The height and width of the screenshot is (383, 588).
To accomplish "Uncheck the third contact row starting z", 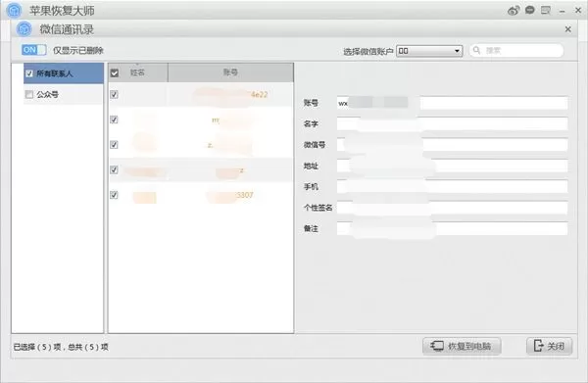I will click(x=114, y=145).
